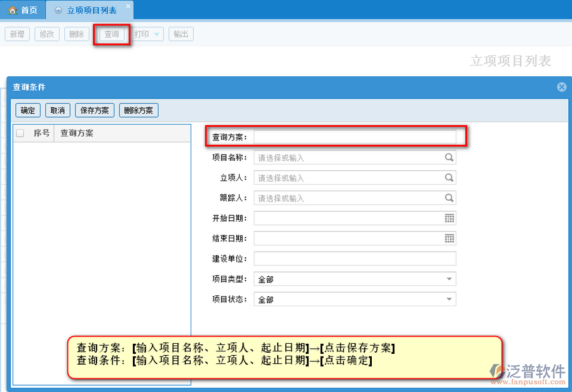Toggle select-all checkbox in 查询方案 list
This screenshot has width=572, height=392.
(x=20, y=133)
